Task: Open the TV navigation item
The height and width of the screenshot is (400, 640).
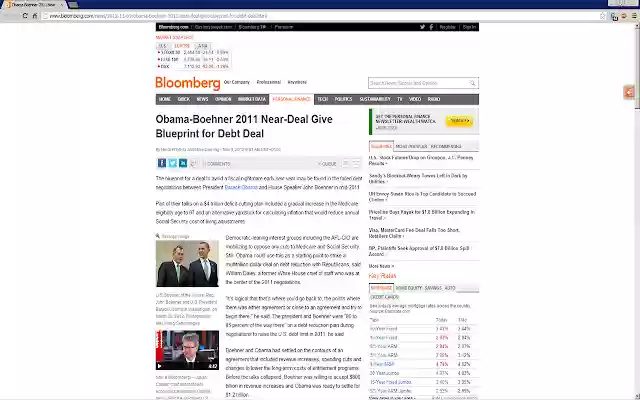Action: (x=400, y=99)
